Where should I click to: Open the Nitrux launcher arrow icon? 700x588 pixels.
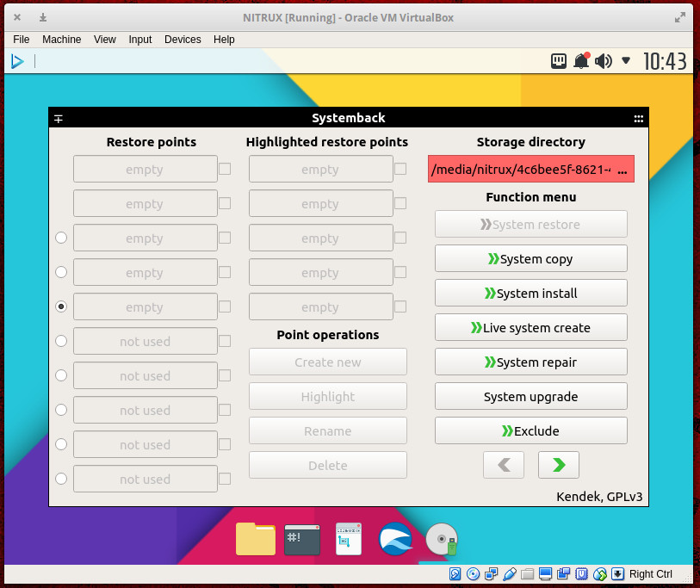pos(17,61)
